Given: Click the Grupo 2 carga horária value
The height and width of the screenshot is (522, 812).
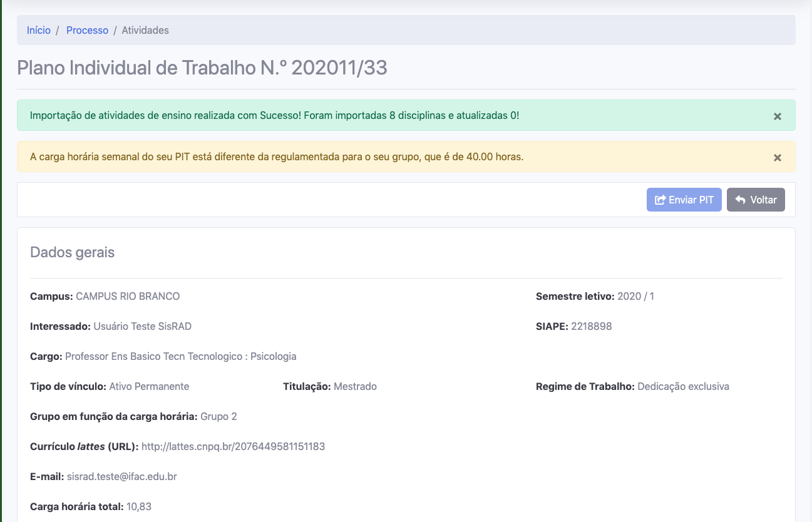Looking at the screenshot, I should pyautogui.click(x=218, y=416).
